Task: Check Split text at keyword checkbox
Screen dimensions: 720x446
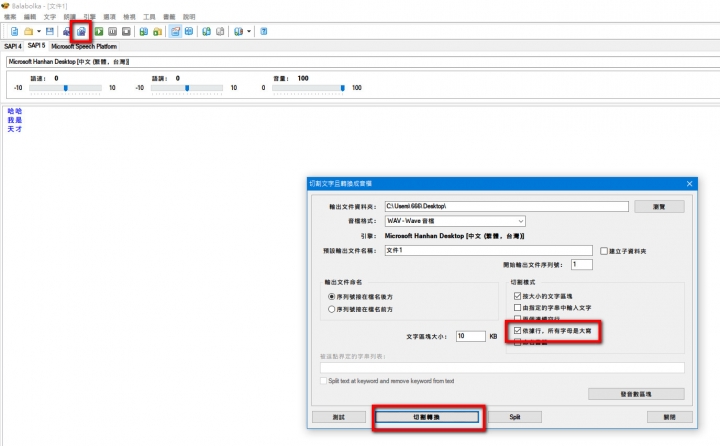Action: 324,381
